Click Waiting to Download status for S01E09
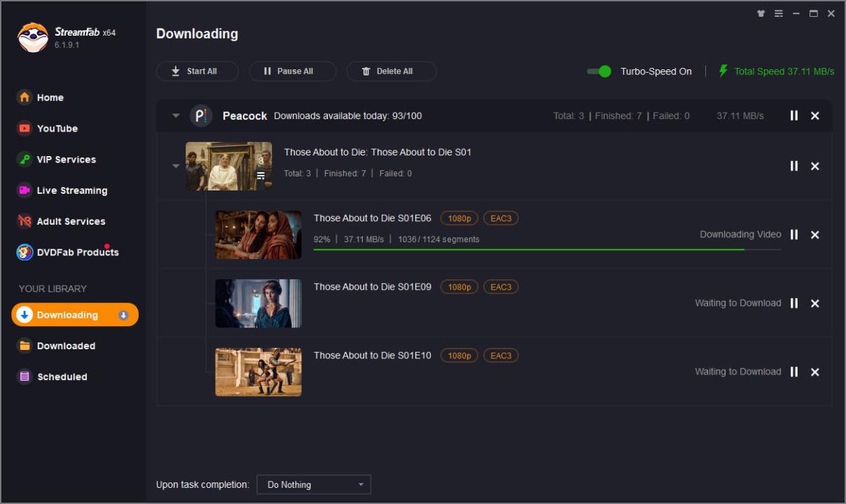Screen dimensions: 846x504 (738, 303)
